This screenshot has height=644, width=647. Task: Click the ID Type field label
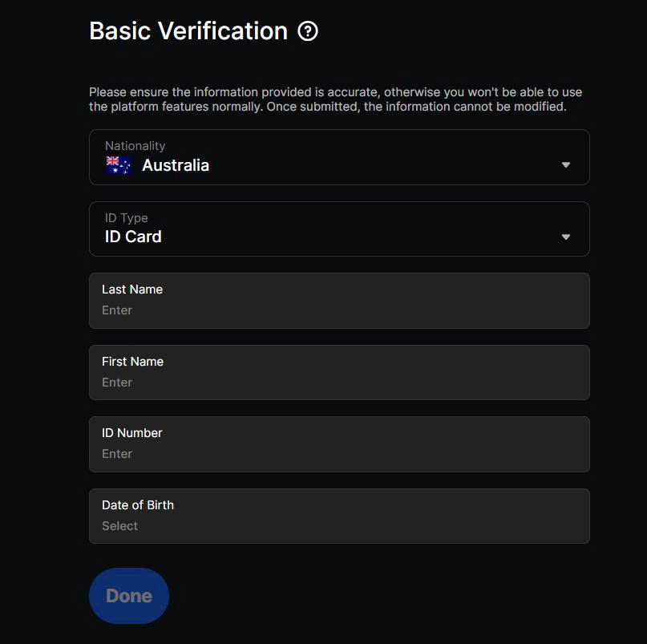click(126, 217)
